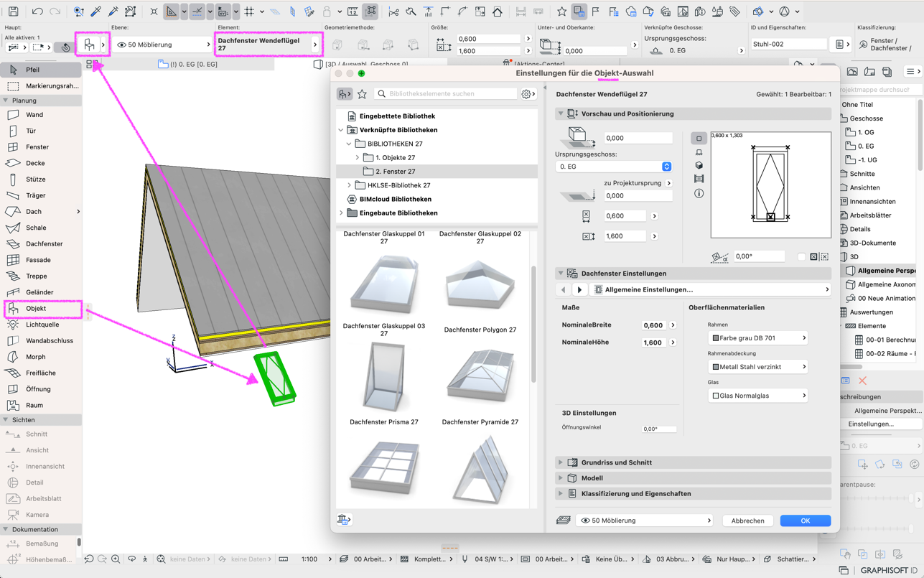This screenshot has width=924, height=578.
Task: Select the Geländer tool
Action: click(x=41, y=292)
